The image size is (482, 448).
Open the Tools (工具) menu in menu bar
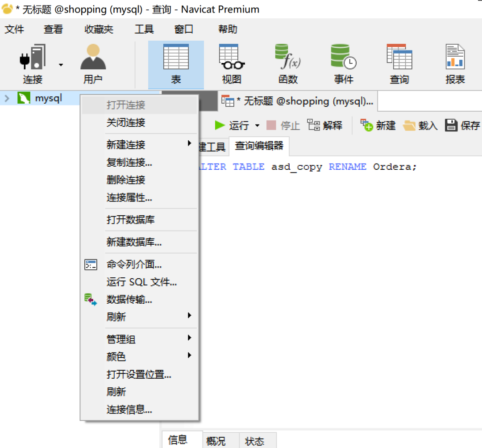144,29
